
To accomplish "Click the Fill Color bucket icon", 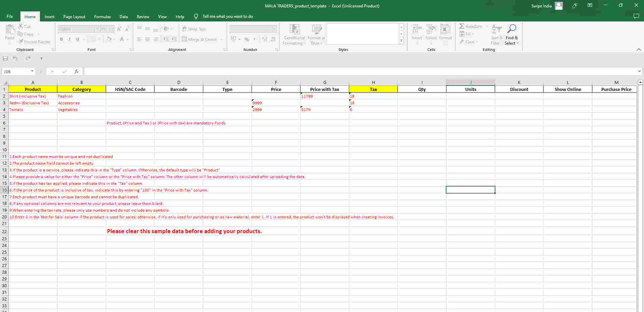I will pos(109,39).
